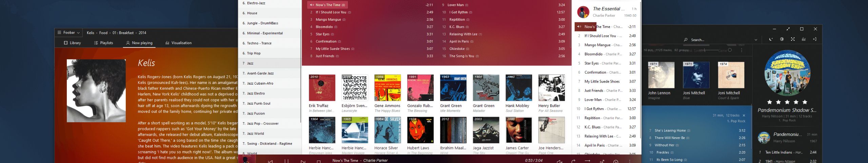This screenshot has width=868, height=163.
Task: Click the volume speaker icon
Action: tap(559, 161)
